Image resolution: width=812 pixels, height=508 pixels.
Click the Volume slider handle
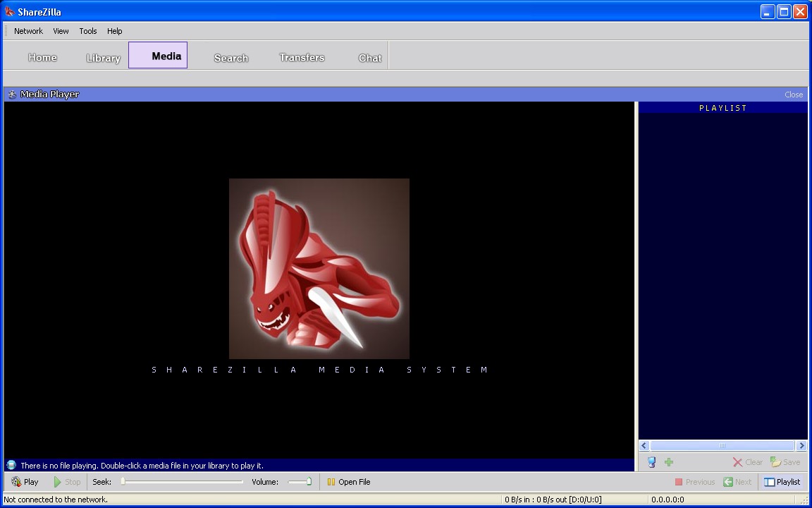click(309, 482)
